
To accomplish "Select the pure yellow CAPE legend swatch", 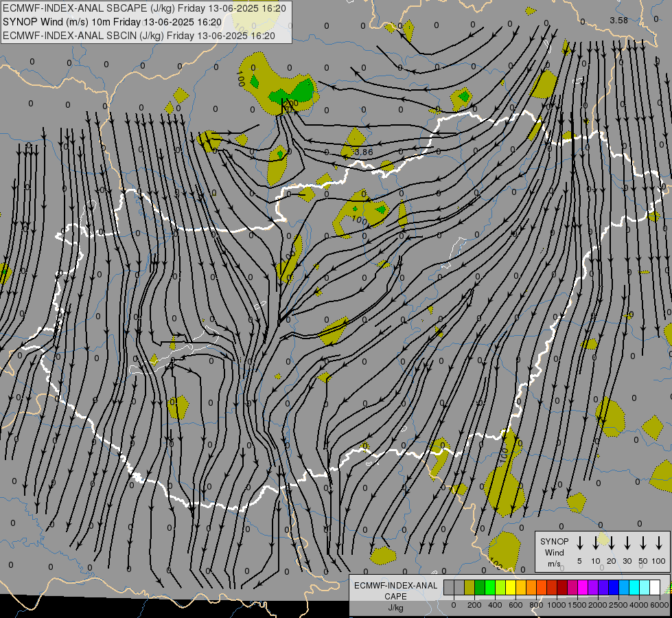I will pyautogui.click(x=511, y=587).
